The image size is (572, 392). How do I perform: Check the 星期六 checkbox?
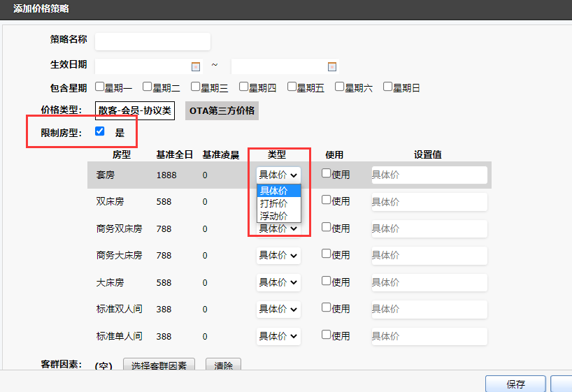(340, 87)
